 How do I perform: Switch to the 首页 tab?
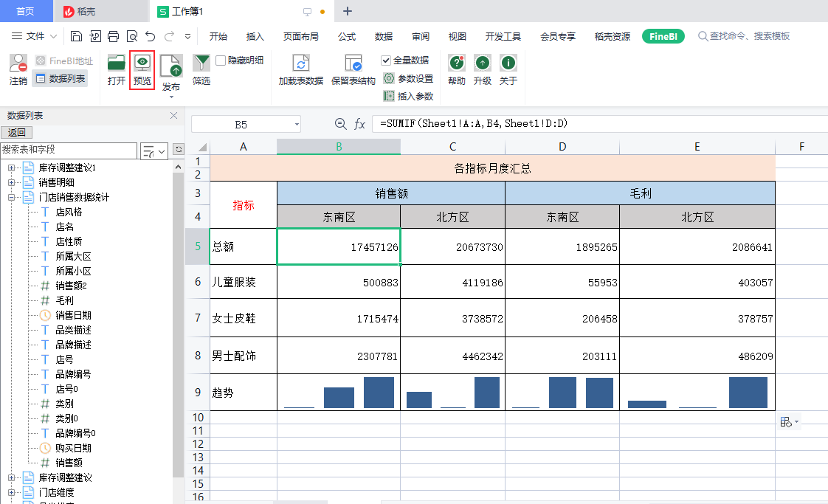[25, 11]
